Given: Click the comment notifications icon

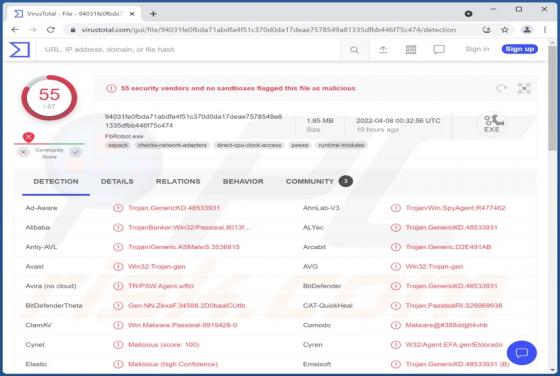Looking at the screenshot, I should [439, 50].
